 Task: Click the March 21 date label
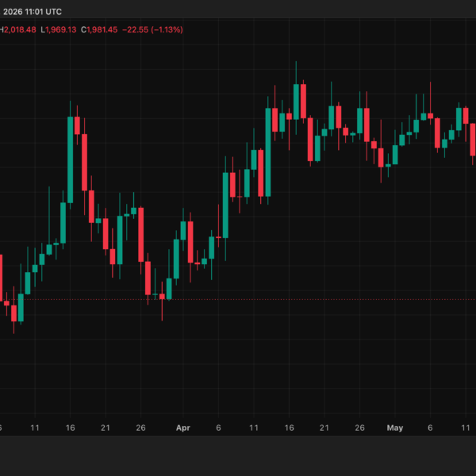[106, 428]
